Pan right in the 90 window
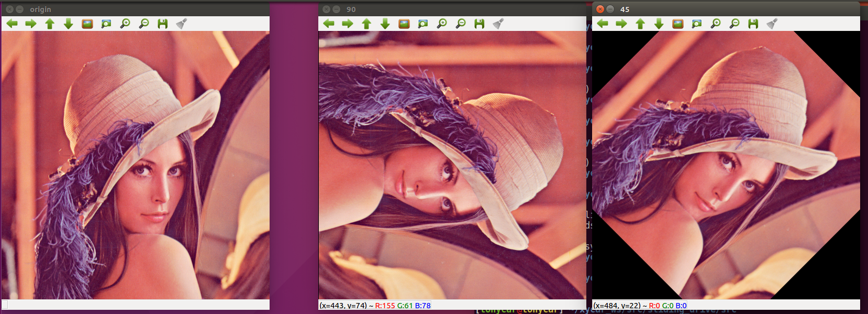Viewport: 868px width, 314px height. (x=348, y=24)
